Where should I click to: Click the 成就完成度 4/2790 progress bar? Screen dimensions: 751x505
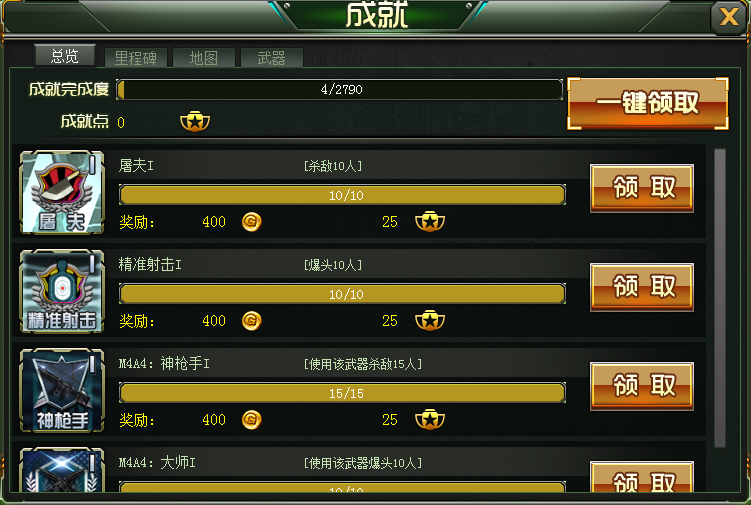tap(340, 90)
